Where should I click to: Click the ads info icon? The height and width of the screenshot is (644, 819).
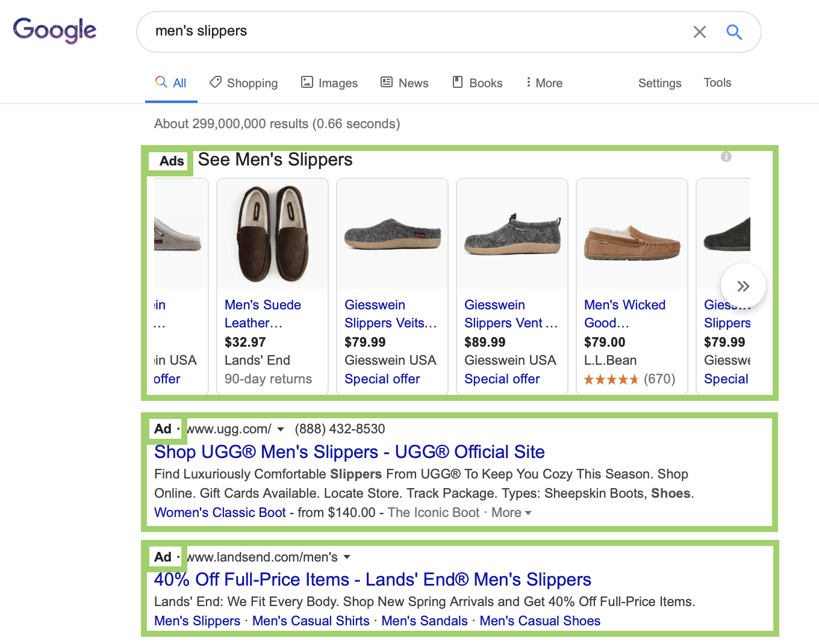click(726, 156)
